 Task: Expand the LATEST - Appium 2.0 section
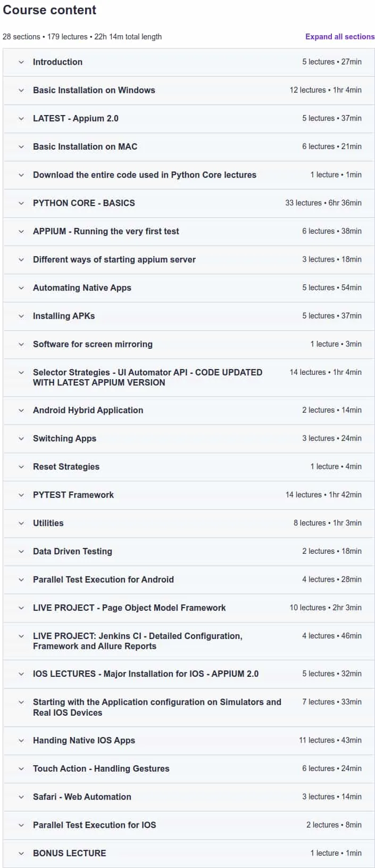(x=189, y=119)
